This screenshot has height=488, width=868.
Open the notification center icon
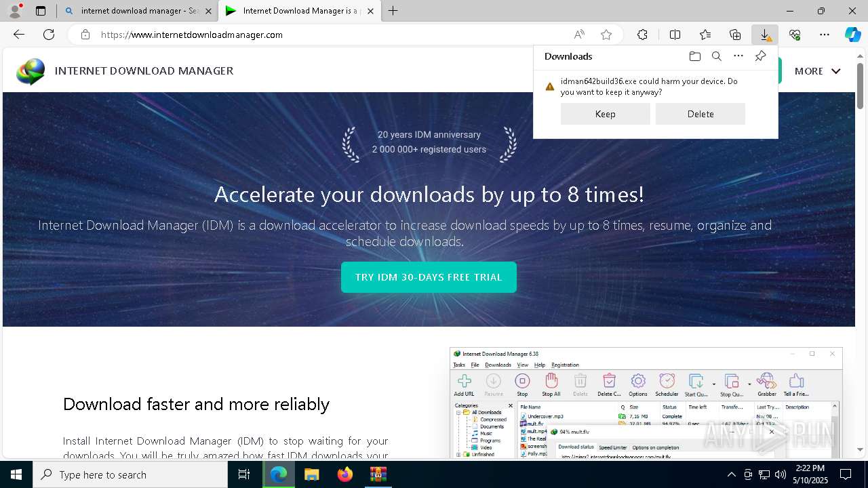[846, 474]
